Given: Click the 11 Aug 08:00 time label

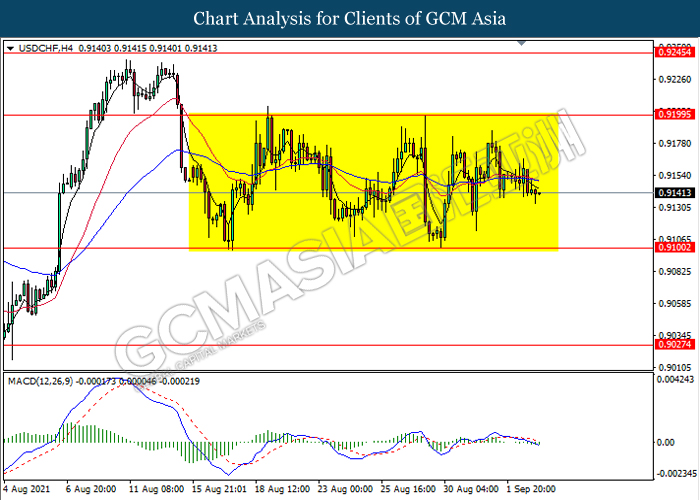Looking at the screenshot, I should click(157, 489).
